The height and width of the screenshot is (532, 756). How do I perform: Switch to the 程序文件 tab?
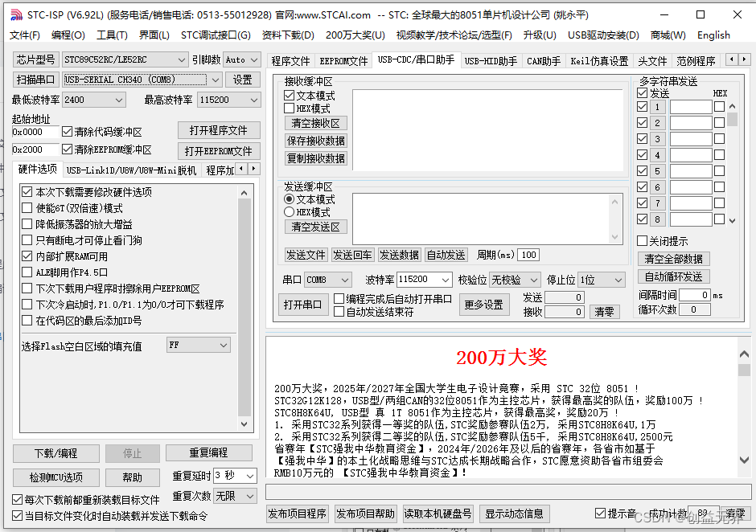click(290, 61)
